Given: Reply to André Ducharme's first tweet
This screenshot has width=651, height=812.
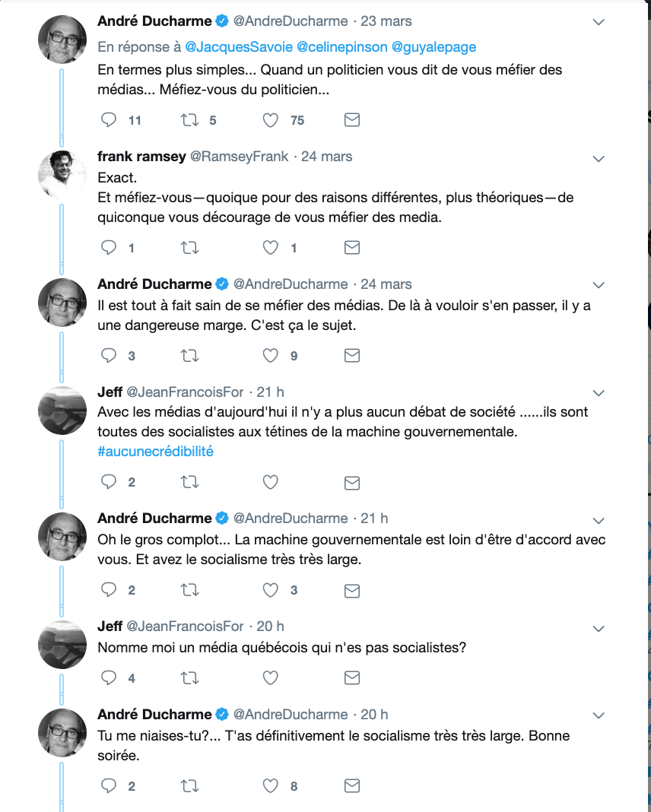Looking at the screenshot, I should (x=110, y=120).
